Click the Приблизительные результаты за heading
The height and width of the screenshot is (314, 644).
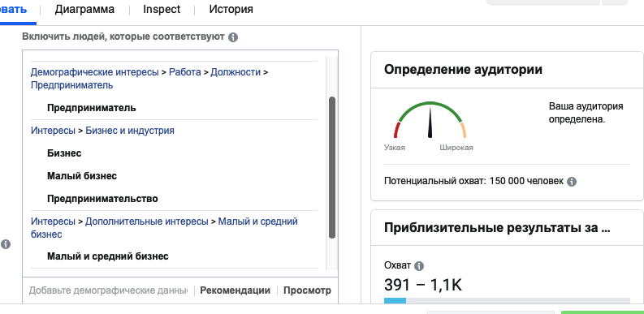[497, 228]
